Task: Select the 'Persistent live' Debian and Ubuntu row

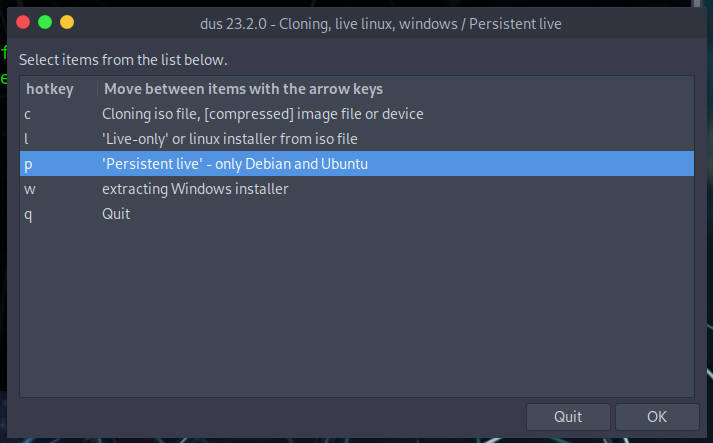Action: [x=235, y=164]
